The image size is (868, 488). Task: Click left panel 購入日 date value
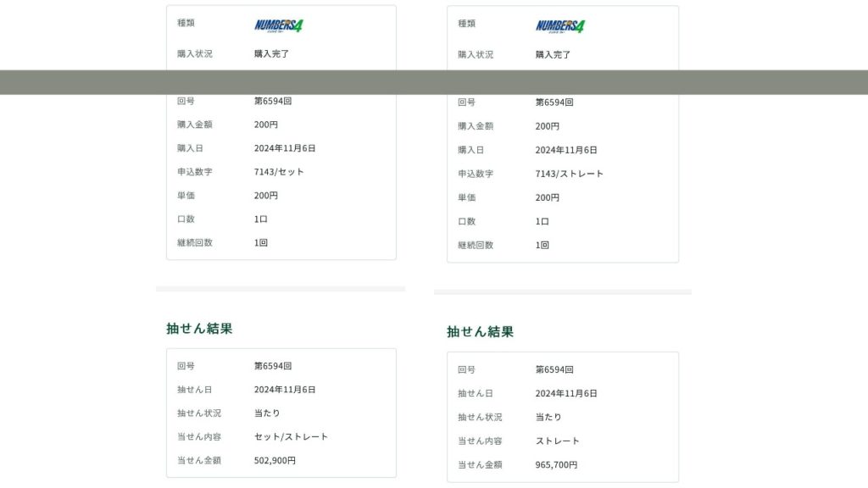[285, 148]
